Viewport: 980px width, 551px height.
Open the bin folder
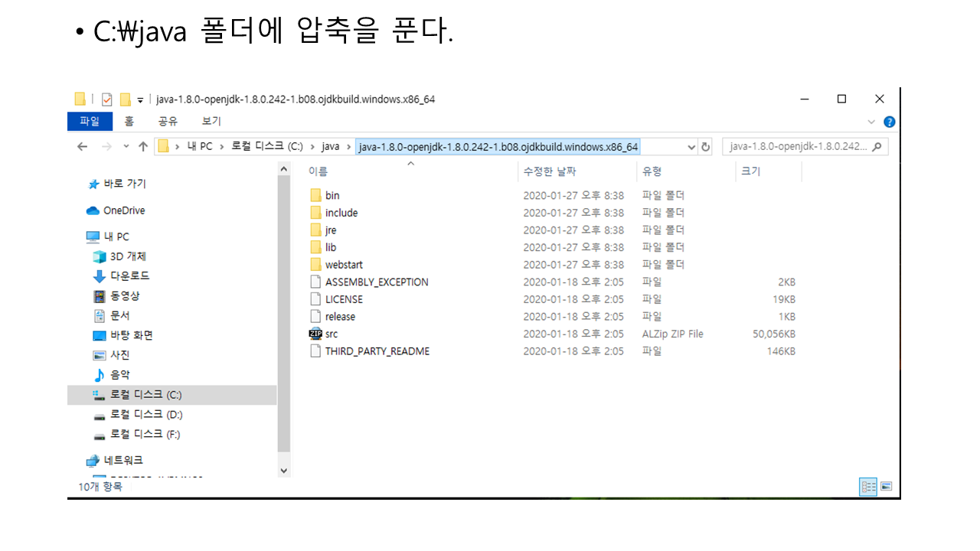click(332, 196)
